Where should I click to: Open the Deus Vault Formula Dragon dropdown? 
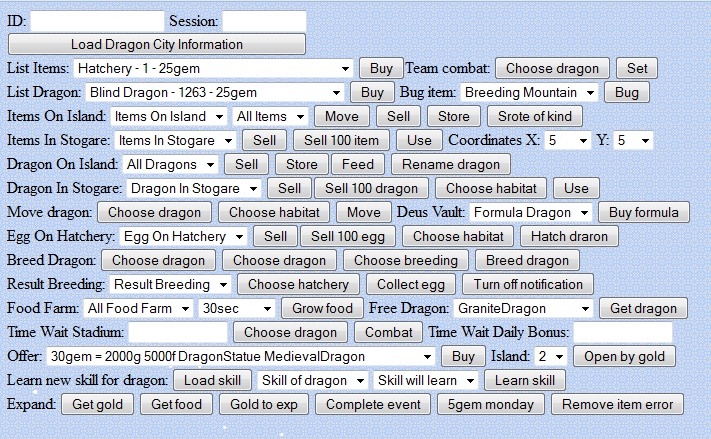pos(531,213)
